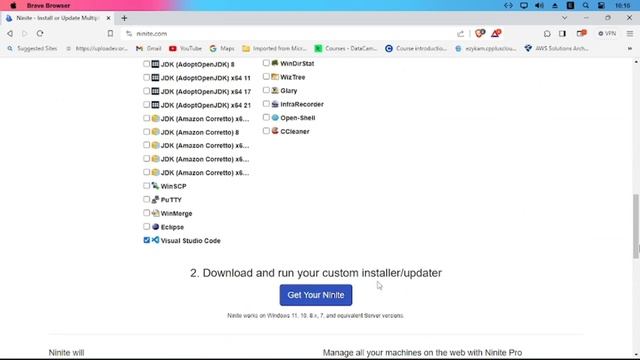Open the YouTube bookmark
The height and width of the screenshot is (360, 640).
186,48
